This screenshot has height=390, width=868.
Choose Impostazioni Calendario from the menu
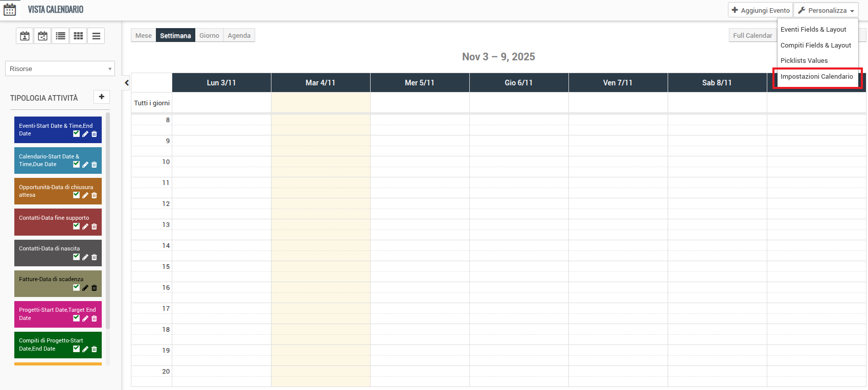[x=816, y=77]
